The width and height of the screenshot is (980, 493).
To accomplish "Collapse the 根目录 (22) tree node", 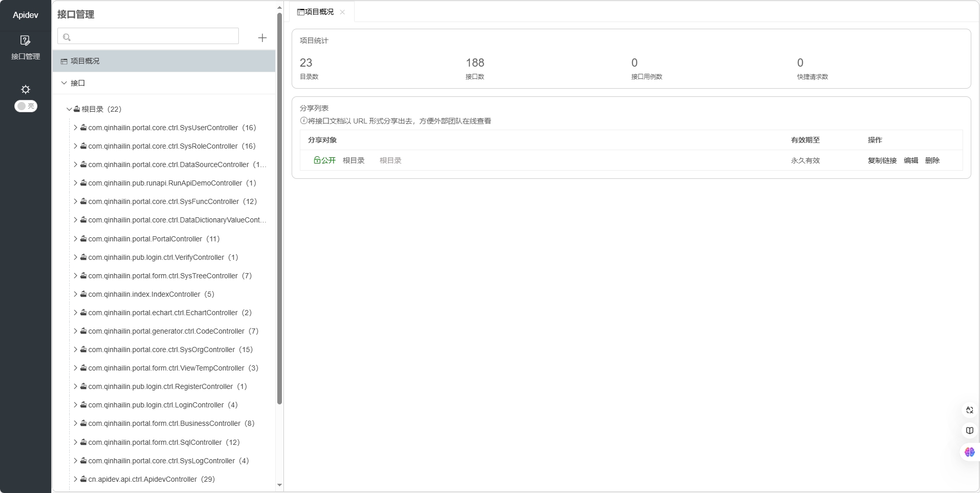I will pos(69,109).
